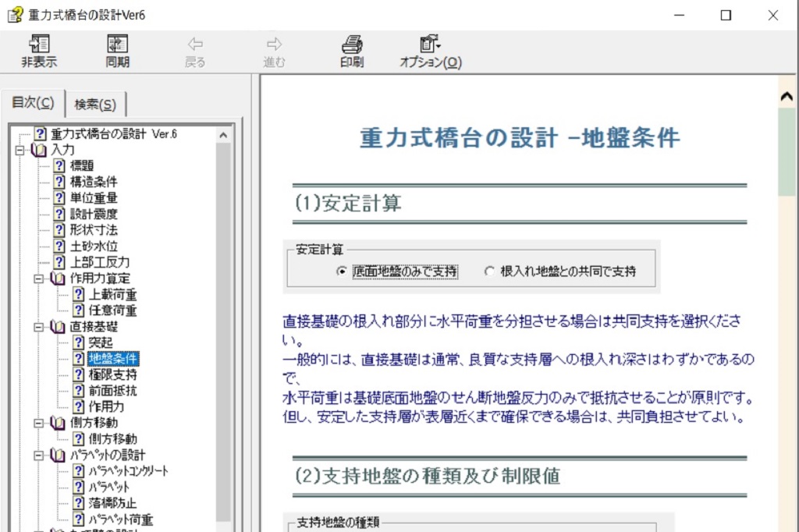Click the contents tree scroll-up arrow
The image size is (799, 532).
pyautogui.click(x=223, y=135)
